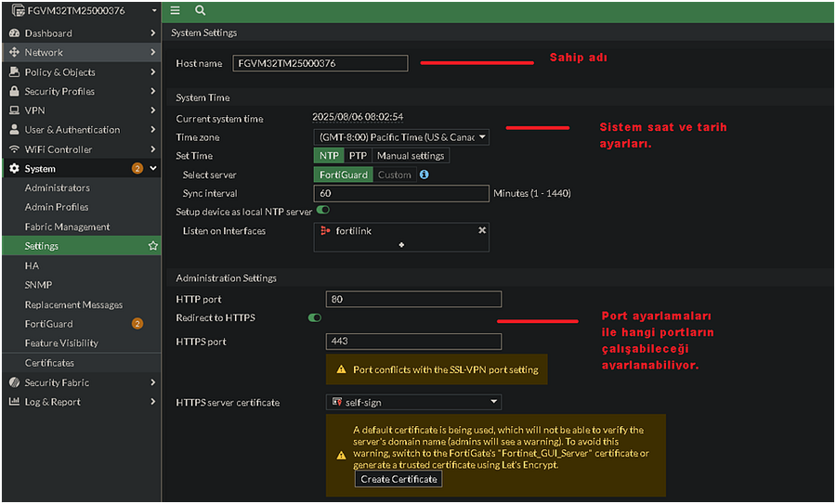Click the Network menu label
836x504 pixels.
(44, 52)
